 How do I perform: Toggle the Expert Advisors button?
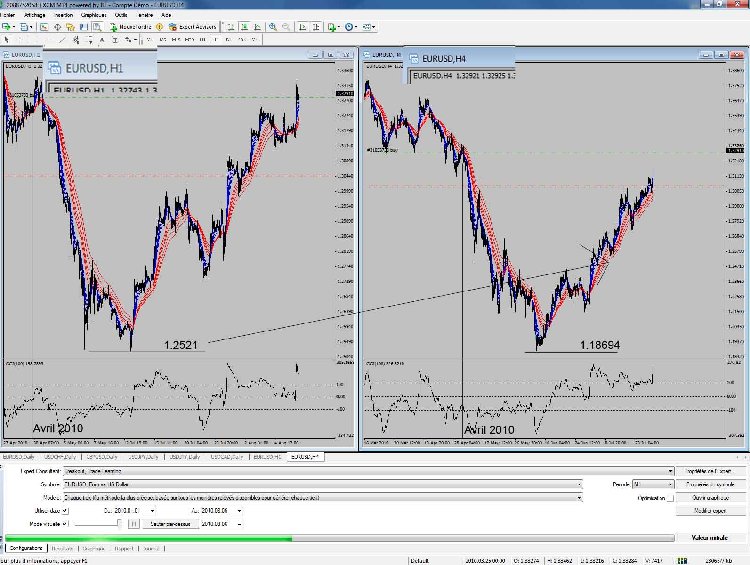click(192, 27)
